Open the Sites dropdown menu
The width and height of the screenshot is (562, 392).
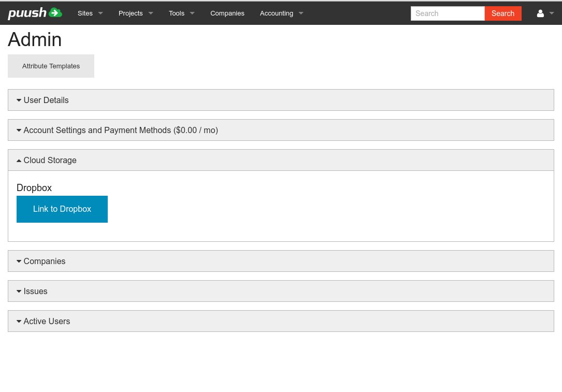tap(90, 13)
